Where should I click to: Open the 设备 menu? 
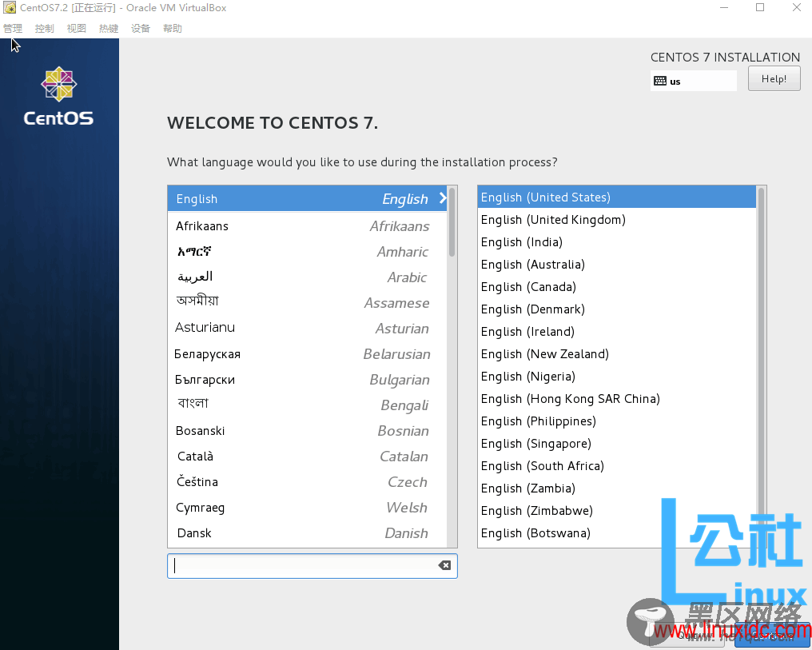pos(141,29)
